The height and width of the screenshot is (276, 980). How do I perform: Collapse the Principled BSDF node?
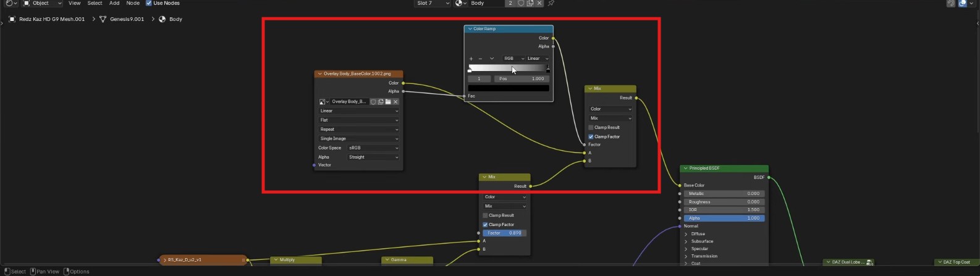[685, 169]
